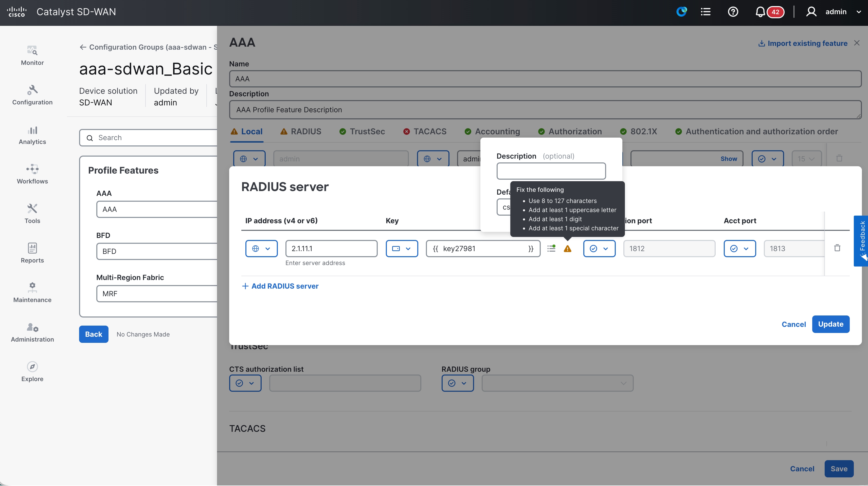Image resolution: width=868 pixels, height=486 pixels.
Task: Open Maintenance in the sidebar
Action: (x=32, y=293)
